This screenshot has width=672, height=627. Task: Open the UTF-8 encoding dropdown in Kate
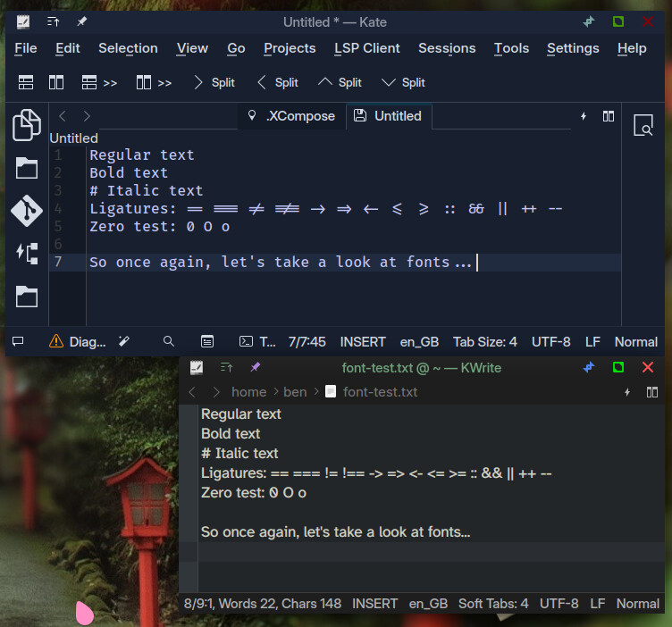click(550, 341)
